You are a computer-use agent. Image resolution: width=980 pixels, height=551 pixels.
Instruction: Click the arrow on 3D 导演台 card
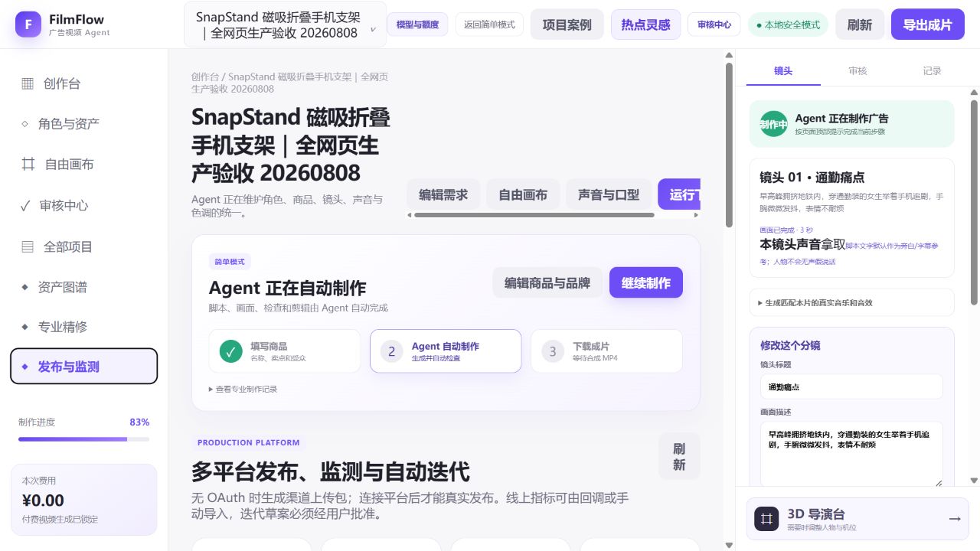955,519
